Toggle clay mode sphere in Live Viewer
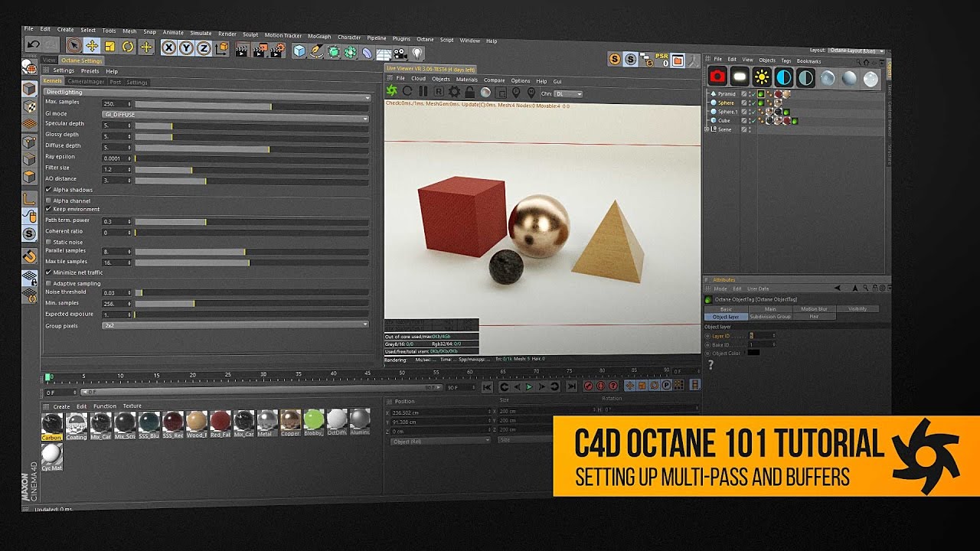 click(485, 93)
